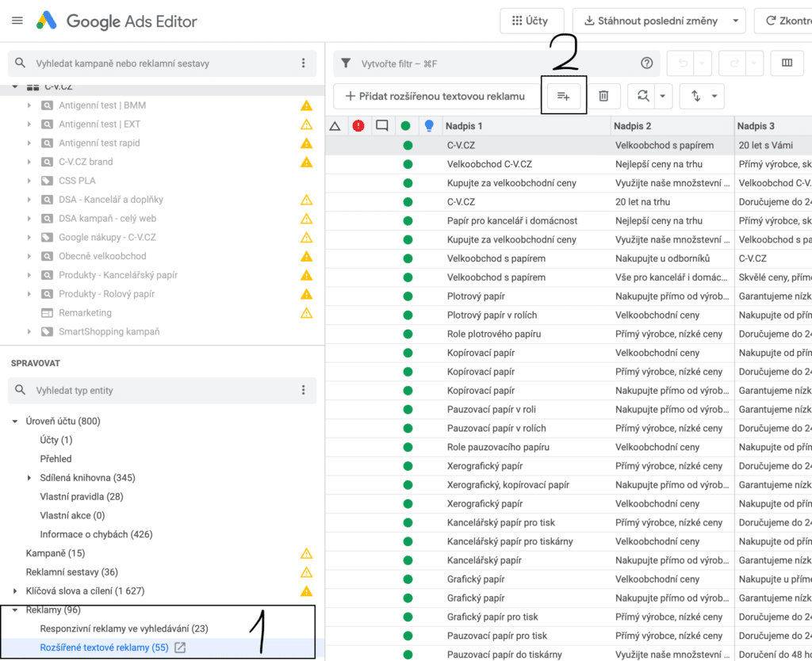Click the green status column header

pyautogui.click(x=405, y=126)
